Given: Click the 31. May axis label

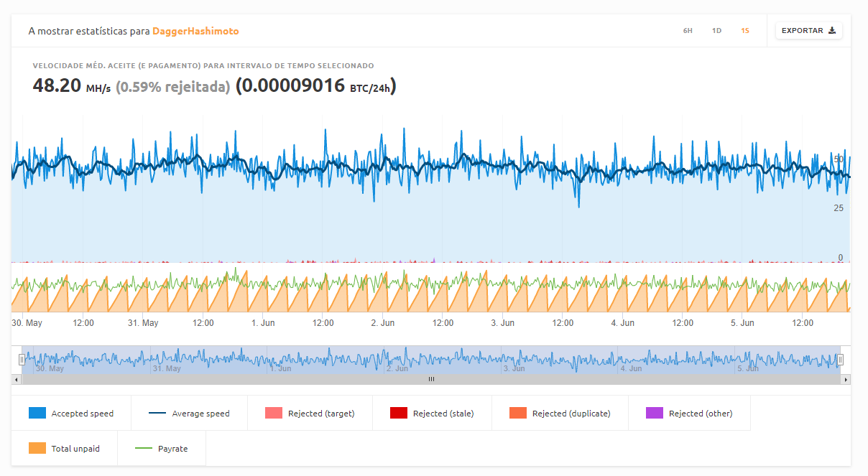Looking at the screenshot, I should click(x=143, y=323).
